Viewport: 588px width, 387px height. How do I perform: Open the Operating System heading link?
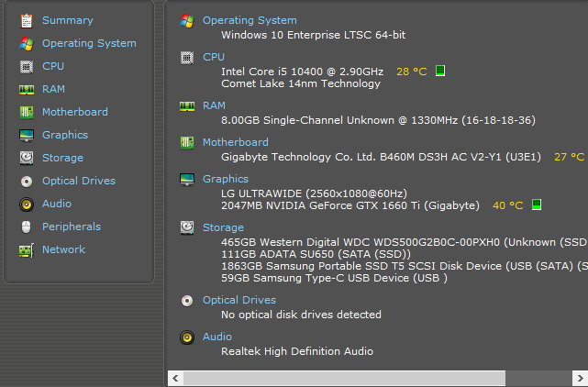click(250, 20)
